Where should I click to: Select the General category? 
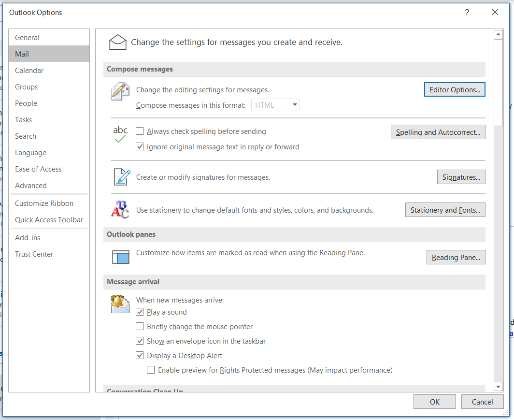click(x=49, y=37)
